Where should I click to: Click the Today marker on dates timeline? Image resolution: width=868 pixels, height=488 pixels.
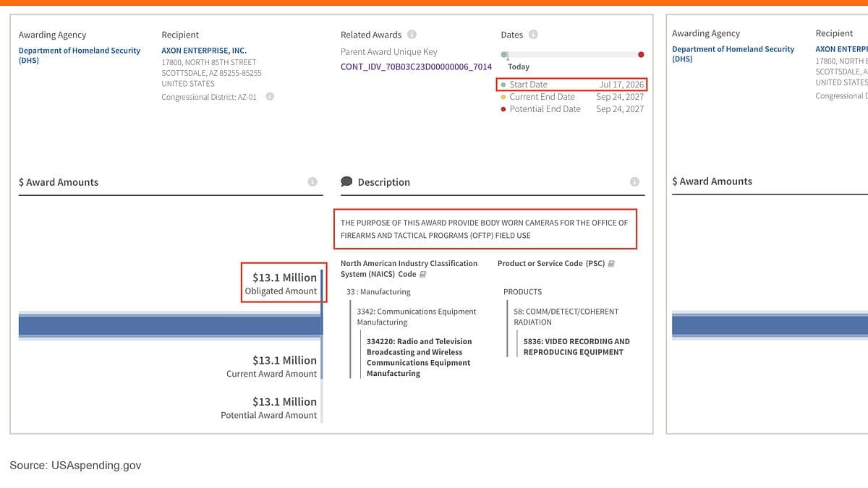coord(518,65)
